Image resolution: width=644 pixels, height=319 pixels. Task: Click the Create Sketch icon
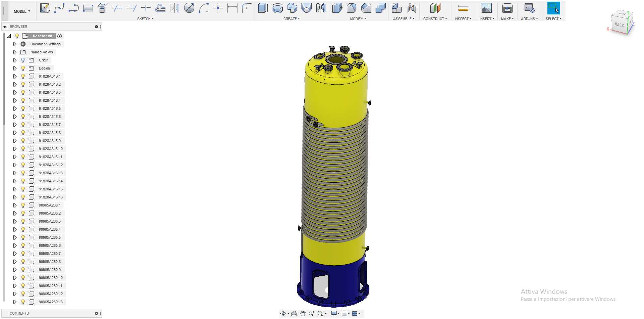45,8
